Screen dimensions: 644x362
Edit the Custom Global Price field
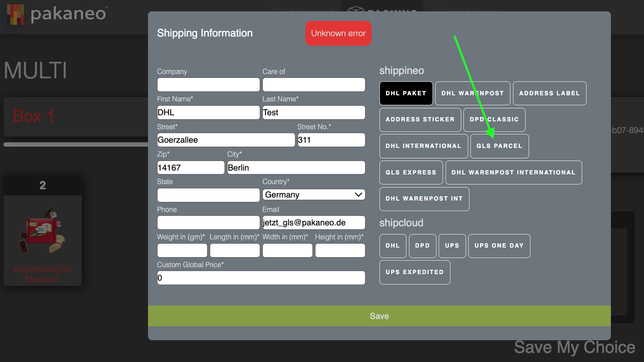261,278
